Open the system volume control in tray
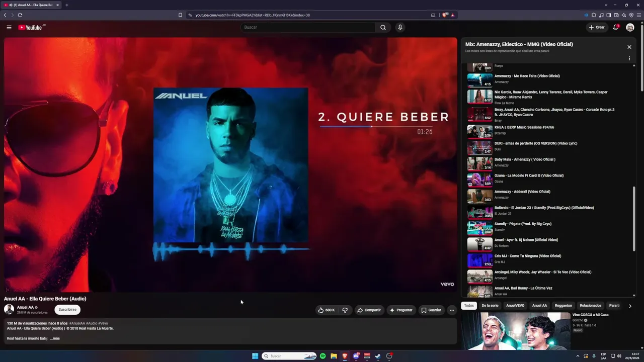The width and height of the screenshot is (644, 362). (x=619, y=356)
